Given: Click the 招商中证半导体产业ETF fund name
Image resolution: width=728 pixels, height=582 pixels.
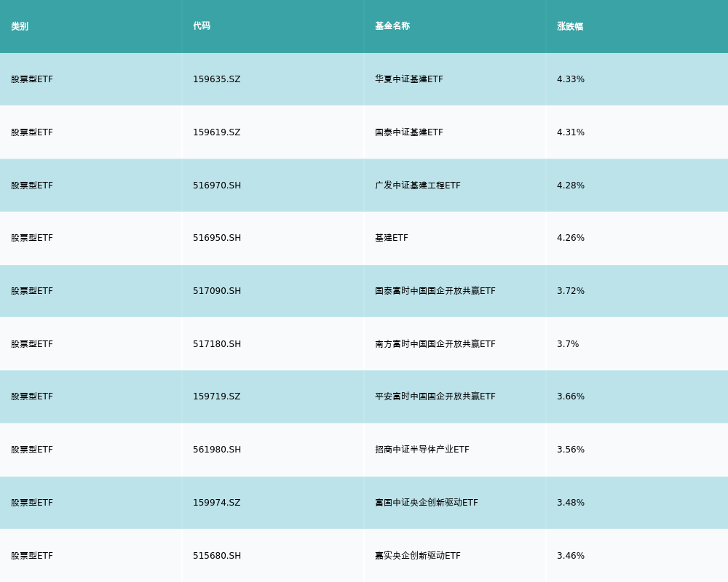Looking at the screenshot, I should pos(422,450).
